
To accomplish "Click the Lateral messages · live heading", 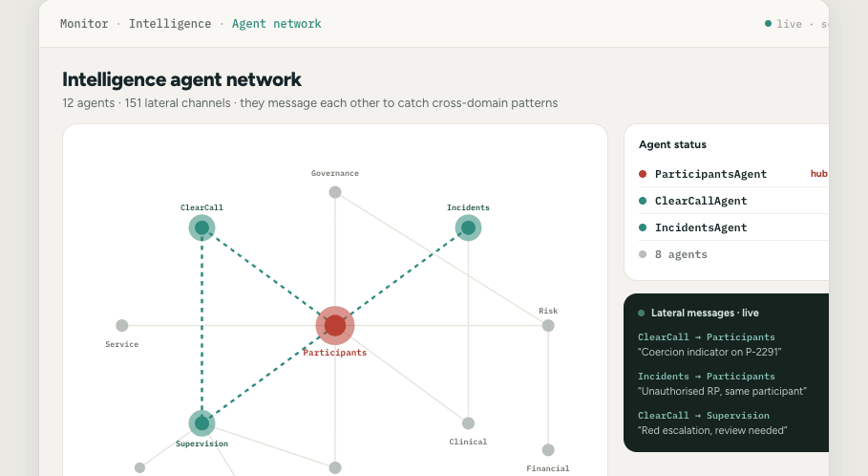I will (705, 314).
